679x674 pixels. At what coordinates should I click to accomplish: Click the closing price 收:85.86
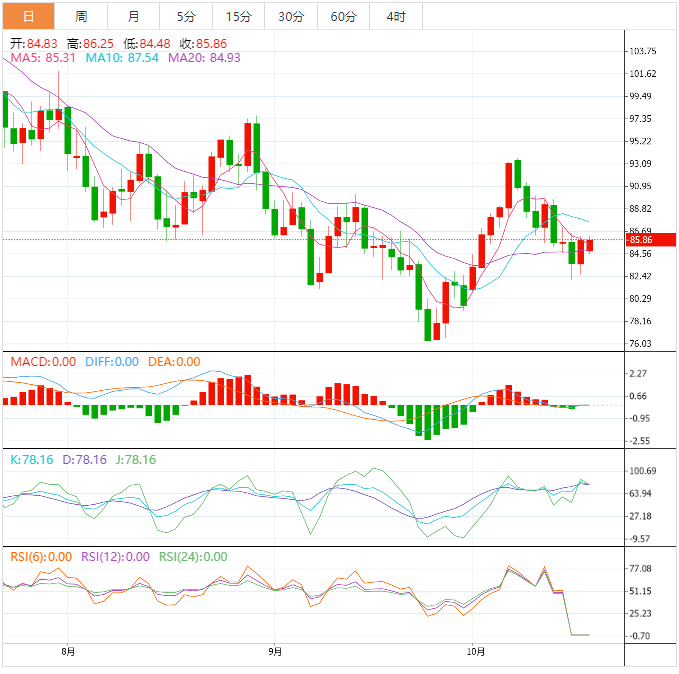[x=203, y=43]
